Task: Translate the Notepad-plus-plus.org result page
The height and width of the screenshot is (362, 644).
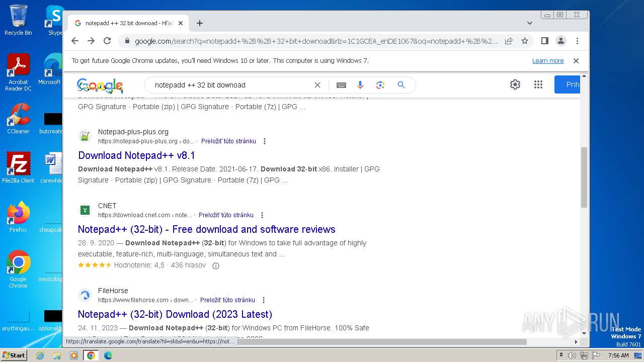Action: tap(228, 141)
